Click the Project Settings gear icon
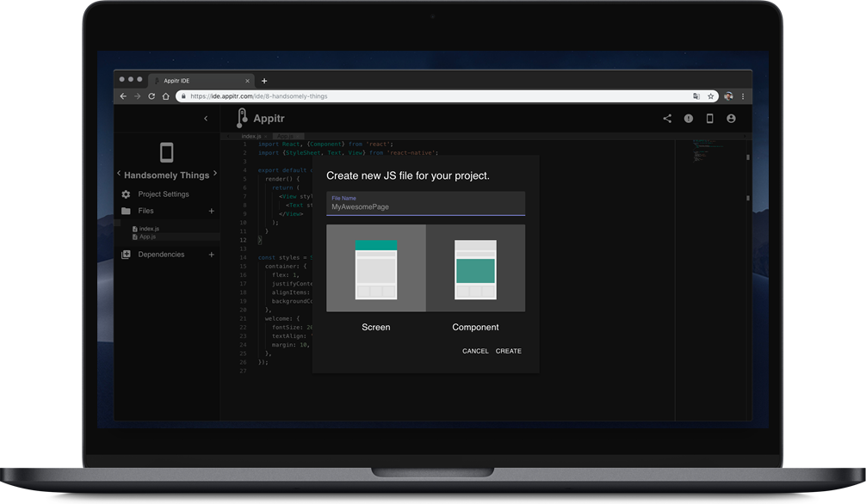The image size is (866, 504). click(126, 194)
